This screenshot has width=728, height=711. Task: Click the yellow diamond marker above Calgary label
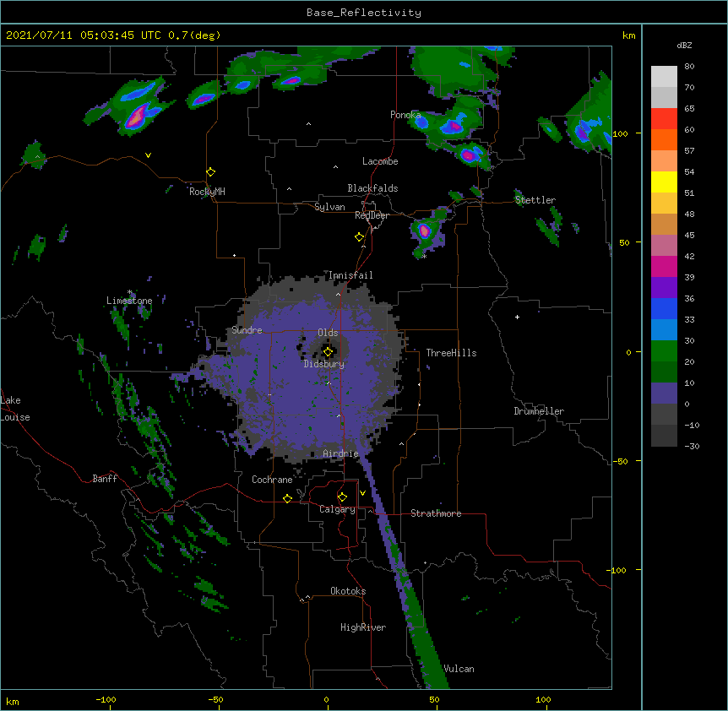point(342,497)
